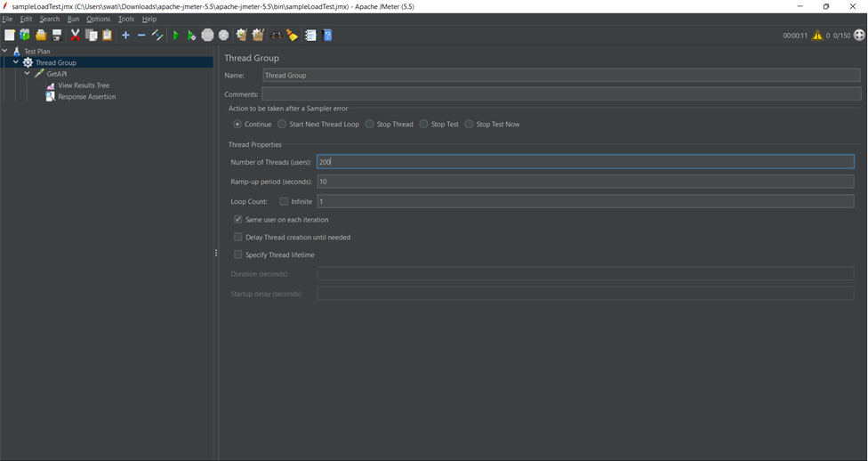The image size is (868, 461).
Task: Check the Specify Thread lifetime box
Action: point(238,255)
